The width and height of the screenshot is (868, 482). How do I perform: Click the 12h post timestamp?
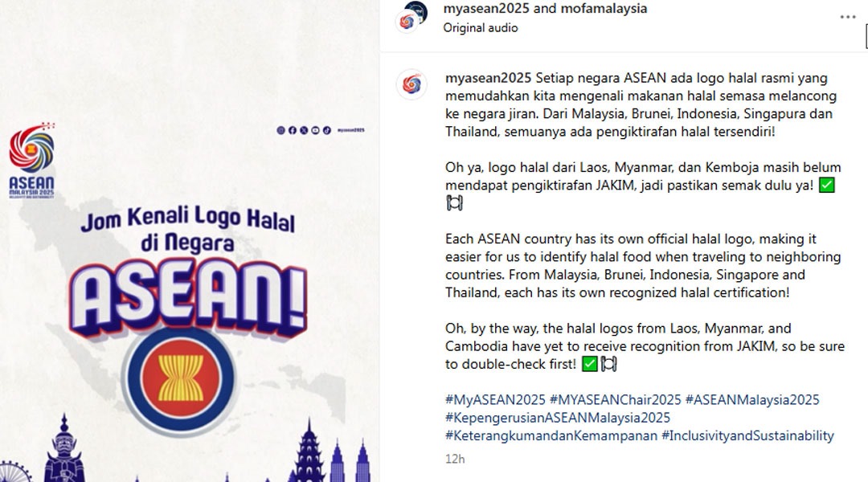(x=455, y=459)
